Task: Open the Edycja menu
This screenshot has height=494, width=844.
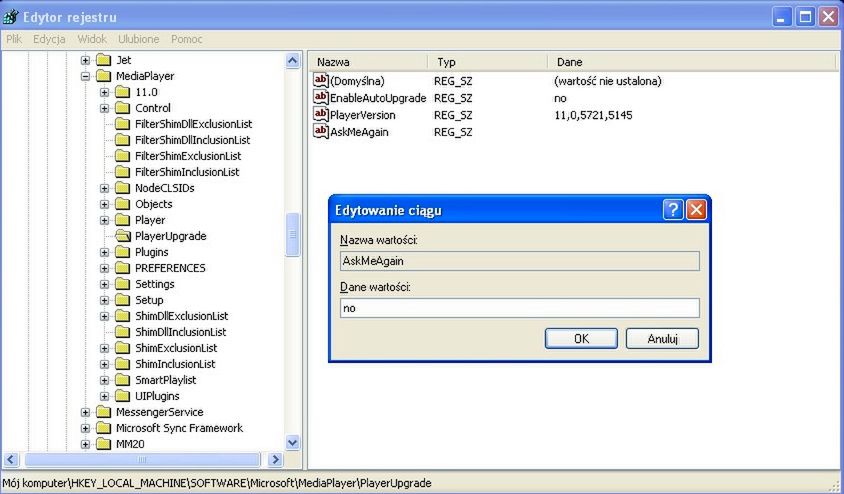Action: coord(49,39)
